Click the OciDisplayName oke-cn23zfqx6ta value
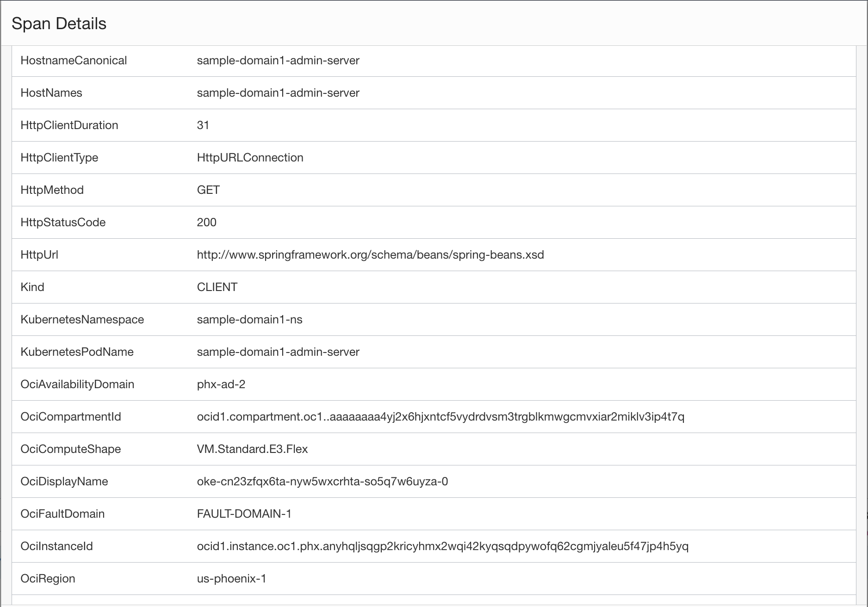The height and width of the screenshot is (607, 868). (322, 482)
